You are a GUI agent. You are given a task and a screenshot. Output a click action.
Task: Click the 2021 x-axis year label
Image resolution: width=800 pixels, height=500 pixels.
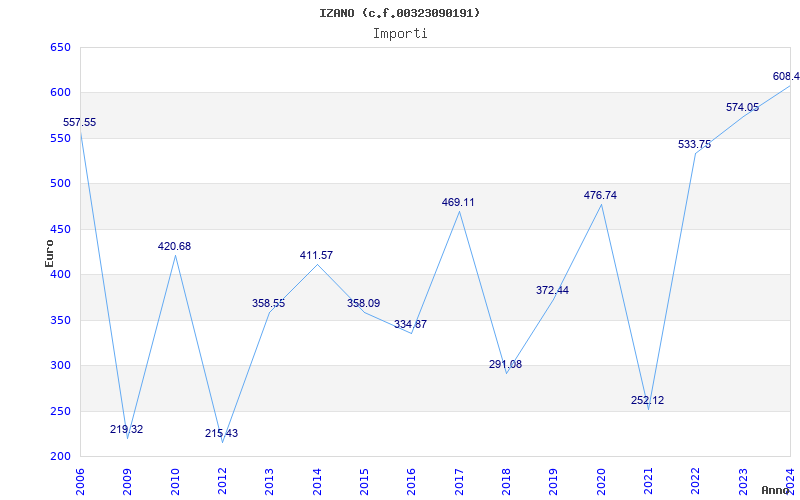click(648, 482)
